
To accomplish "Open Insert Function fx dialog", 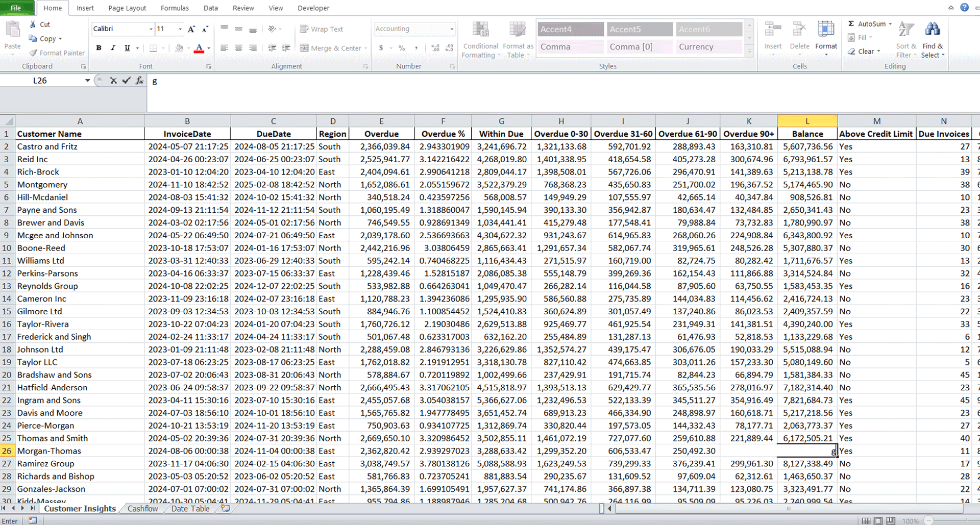I will [x=139, y=81].
